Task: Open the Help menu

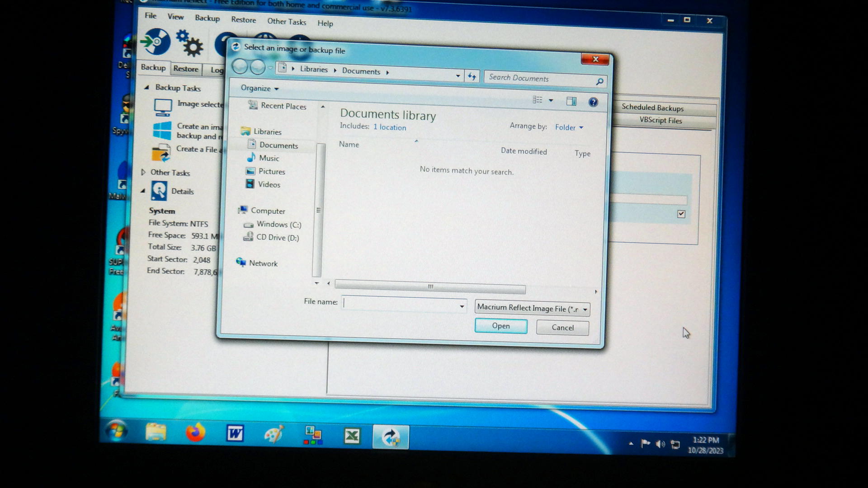Action: coord(325,23)
